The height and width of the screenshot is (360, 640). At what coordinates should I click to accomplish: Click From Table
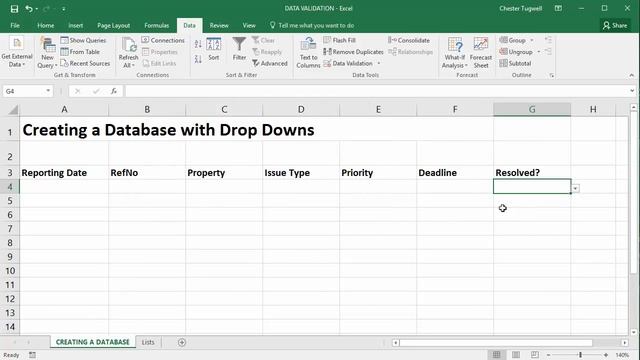pos(80,52)
